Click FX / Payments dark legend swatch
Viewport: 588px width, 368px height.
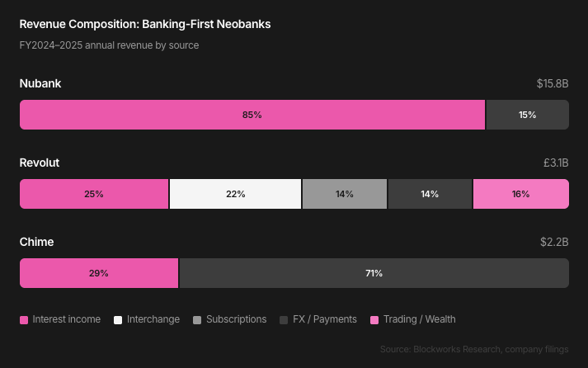click(285, 320)
